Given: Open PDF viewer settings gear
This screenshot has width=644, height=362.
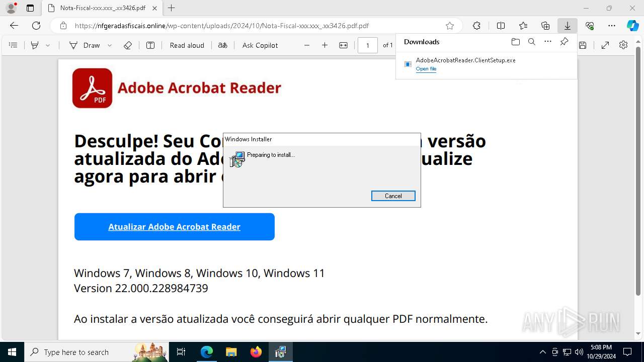Looking at the screenshot, I should coord(623,45).
